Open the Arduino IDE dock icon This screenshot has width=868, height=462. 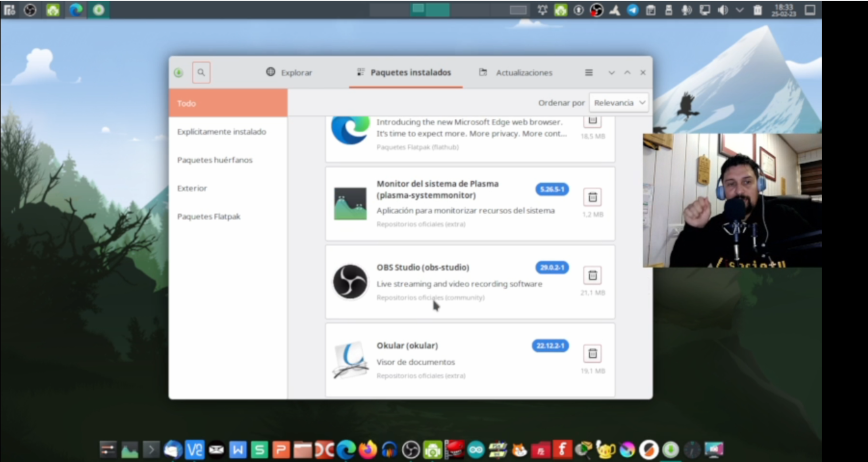[476, 449]
